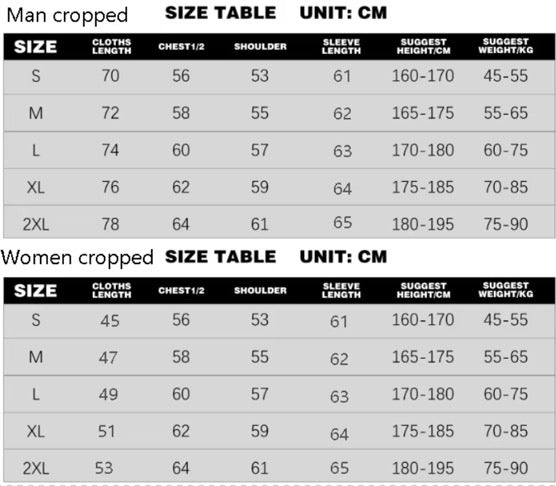556x486 pixels.
Task: Select the XL row label in Women table
Action: coord(36,432)
